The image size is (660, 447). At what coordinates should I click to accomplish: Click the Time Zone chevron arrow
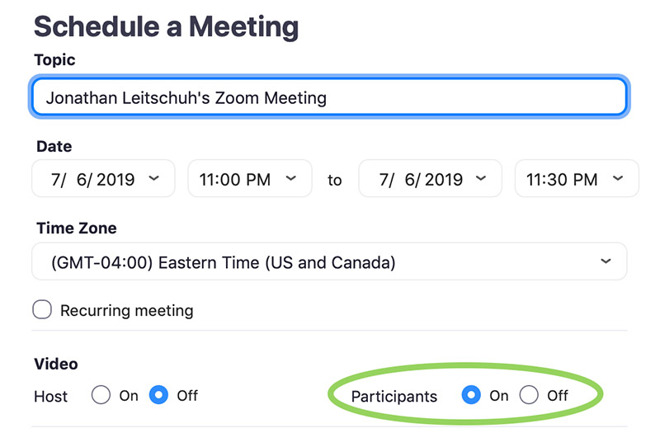tap(606, 261)
